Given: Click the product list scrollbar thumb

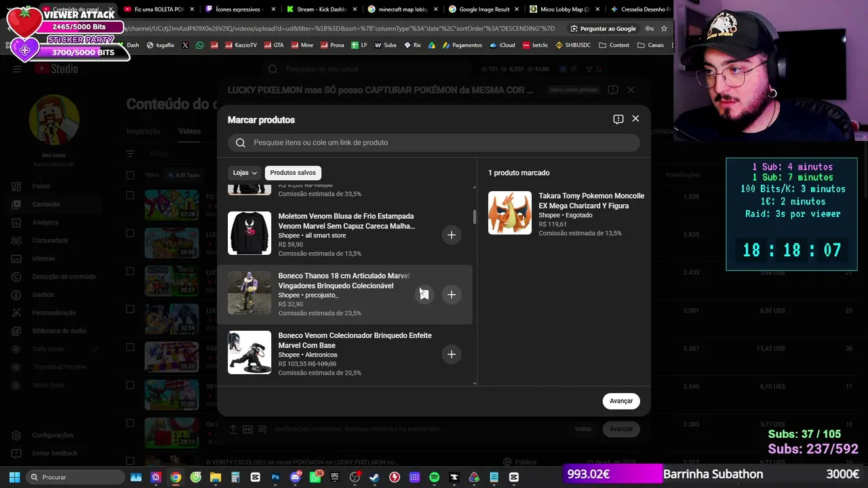Looking at the screenshot, I should (474, 216).
